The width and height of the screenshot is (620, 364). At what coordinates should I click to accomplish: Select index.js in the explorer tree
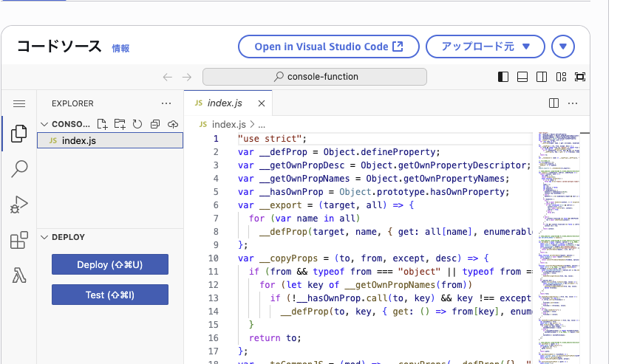click(x=110, y=140)
